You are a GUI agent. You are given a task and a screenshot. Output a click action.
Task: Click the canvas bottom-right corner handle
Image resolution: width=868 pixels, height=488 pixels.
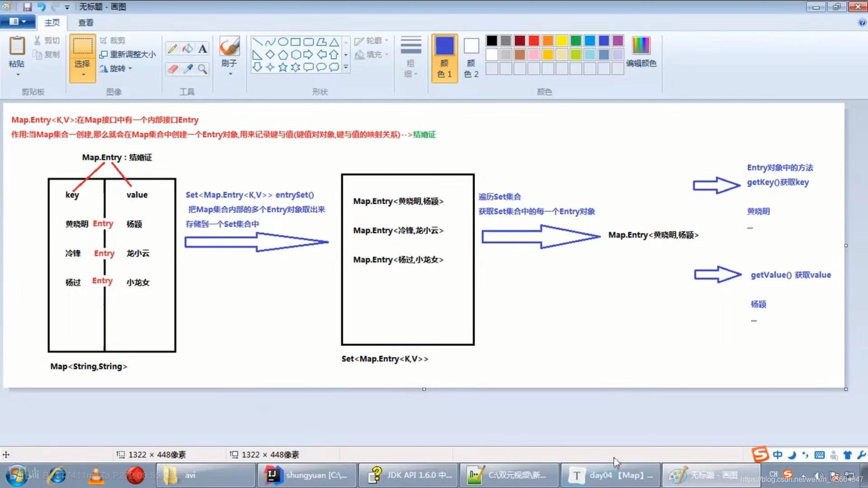(846, 389)
